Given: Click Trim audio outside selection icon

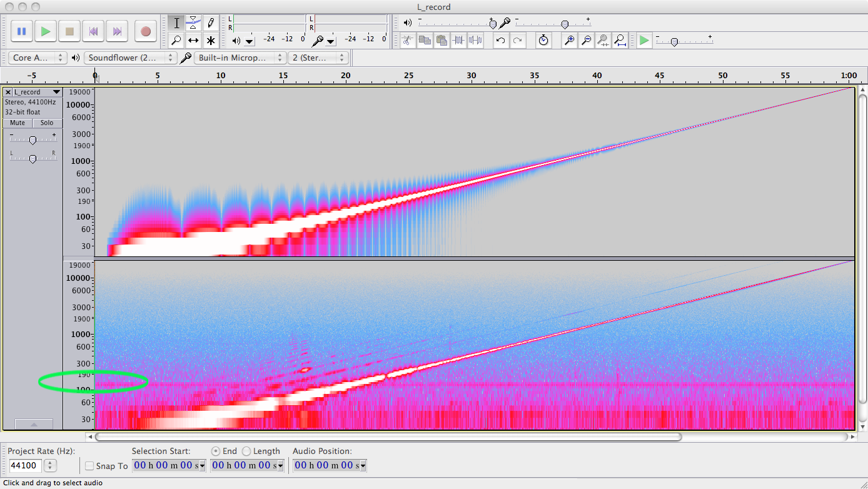Looking at the screenshot, I should [459, 41].
